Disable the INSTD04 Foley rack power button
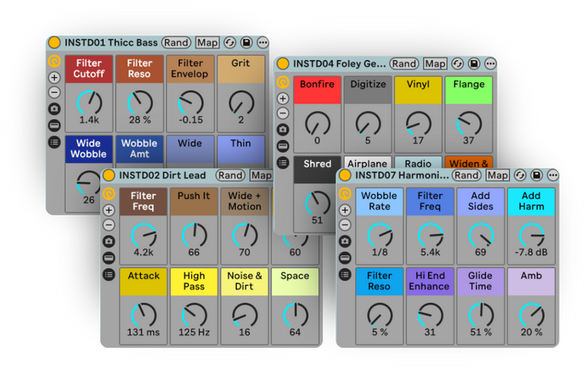Image resolution: width=588 pixels, height=369 pixels. pos(283,64)
